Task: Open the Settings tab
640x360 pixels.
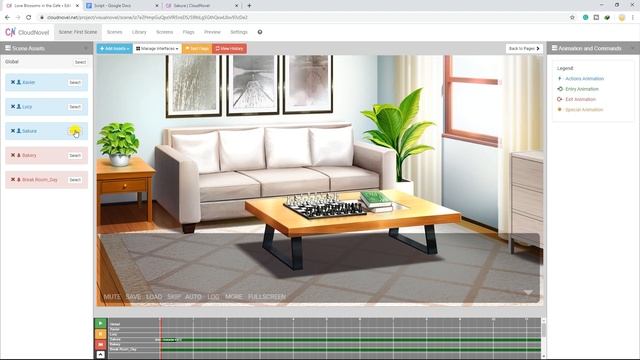Action: click(x=239, y=32)
